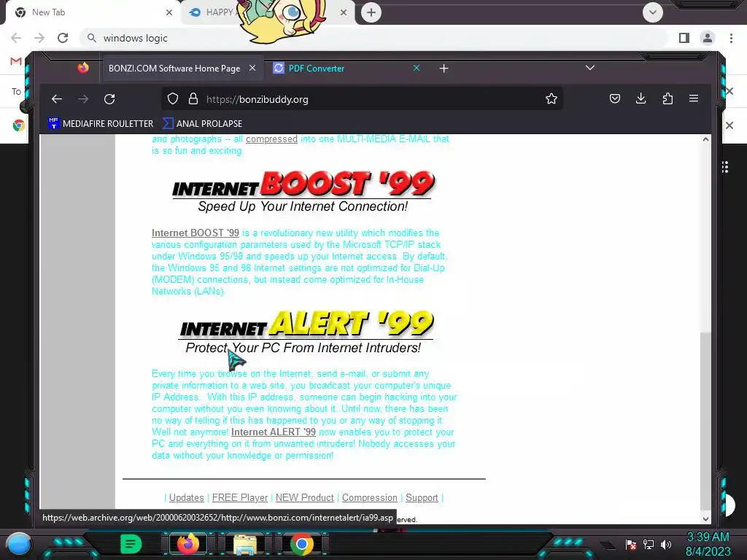Click the vertical scrollbar thumb

[705, 421]
